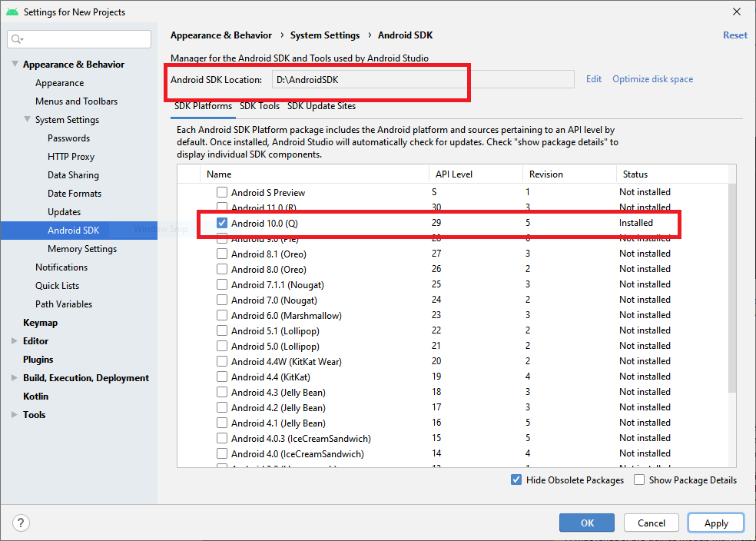The height and width of the screenshot is (541, 756).
Task: Open Date Formats settings
Action: pos(75,194)
